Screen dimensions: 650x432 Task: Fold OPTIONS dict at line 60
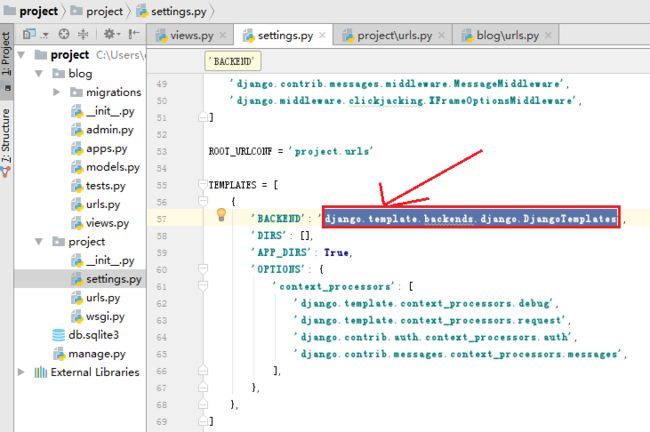tap(203, 269)
